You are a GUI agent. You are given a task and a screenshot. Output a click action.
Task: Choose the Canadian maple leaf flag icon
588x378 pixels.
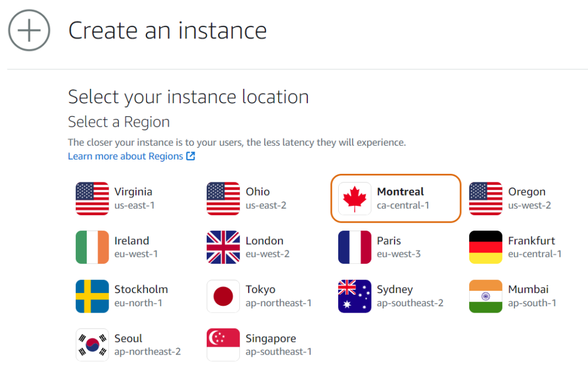coord(354,198)
